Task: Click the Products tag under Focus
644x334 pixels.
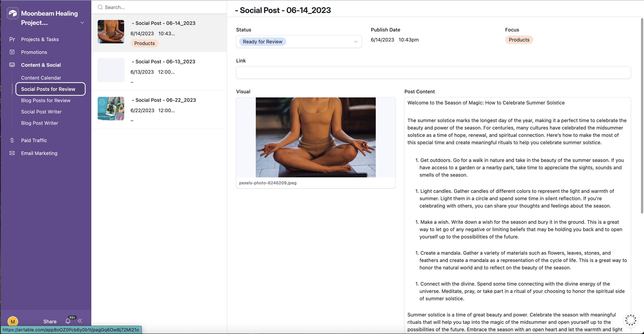Action: tap(519, 40)
